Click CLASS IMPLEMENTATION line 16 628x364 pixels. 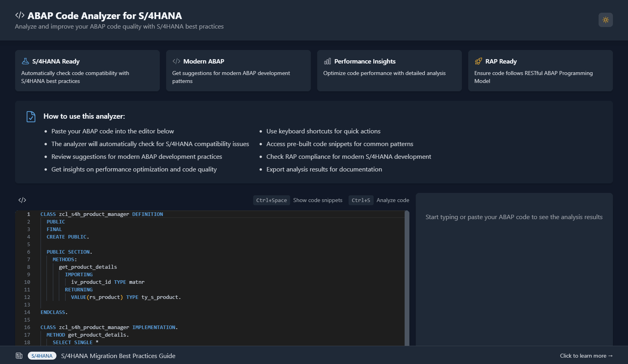pyautogui.click(x=109, y=327)
